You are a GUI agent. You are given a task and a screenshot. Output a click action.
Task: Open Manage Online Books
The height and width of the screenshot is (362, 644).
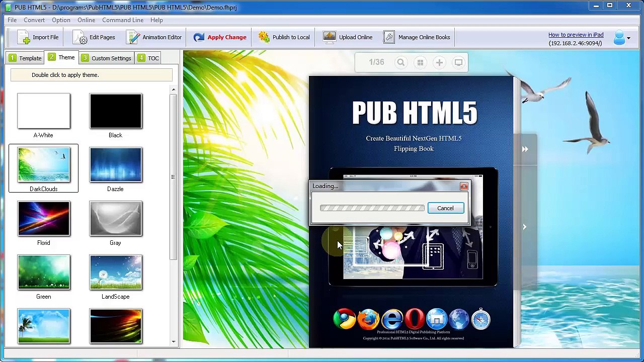(417, 37)
